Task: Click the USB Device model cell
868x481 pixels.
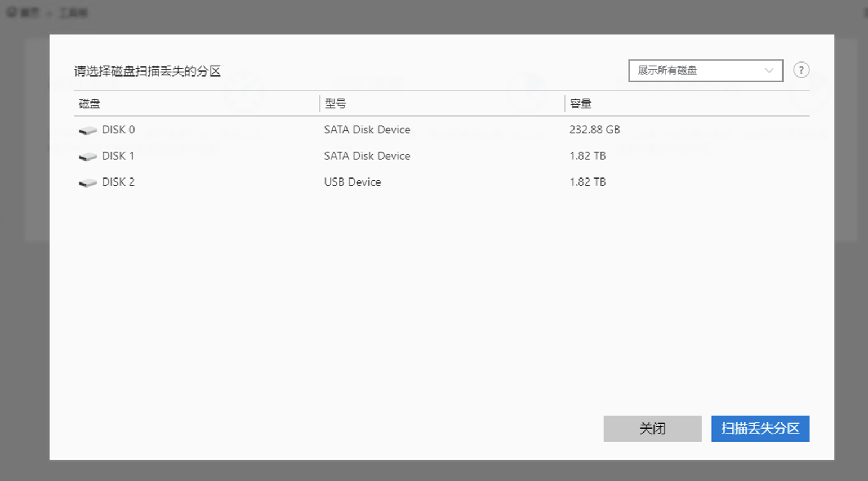Action: [353, 182]
